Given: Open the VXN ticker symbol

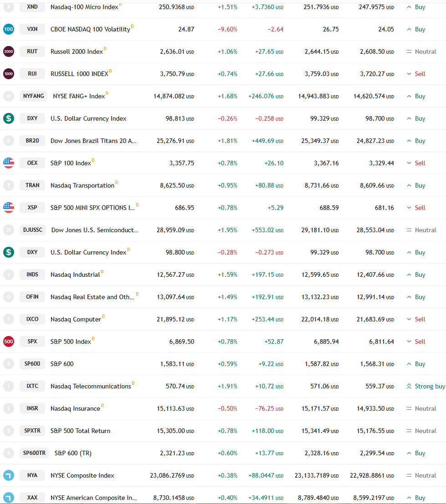Looking at the screenshot, I should click(32, 29).
